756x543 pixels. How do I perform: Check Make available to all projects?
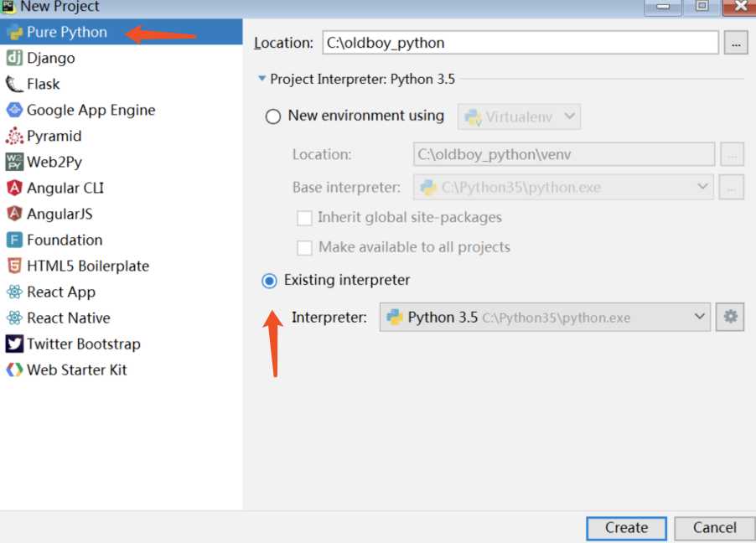coord(304,248)
